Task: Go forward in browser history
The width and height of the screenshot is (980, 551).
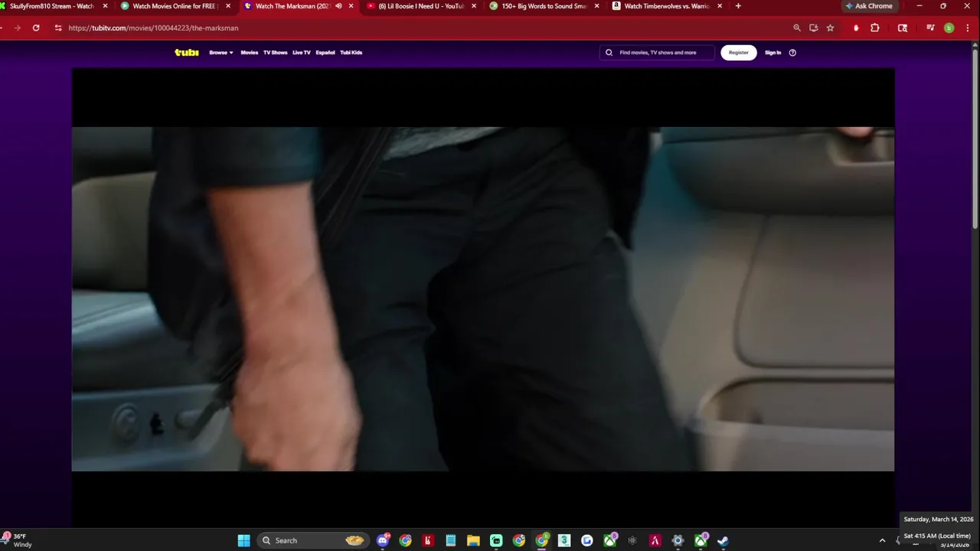Action: pos(17,28)
